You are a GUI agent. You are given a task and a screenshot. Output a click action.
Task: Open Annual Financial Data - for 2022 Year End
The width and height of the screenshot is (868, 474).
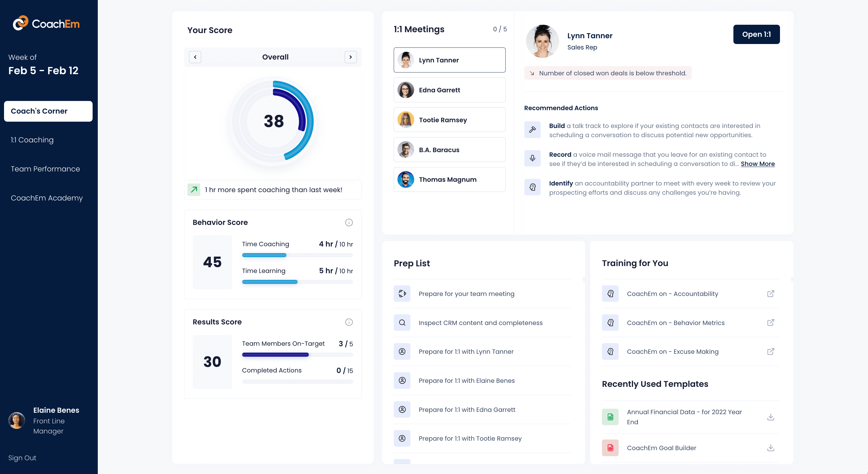(x=691, y=417)
